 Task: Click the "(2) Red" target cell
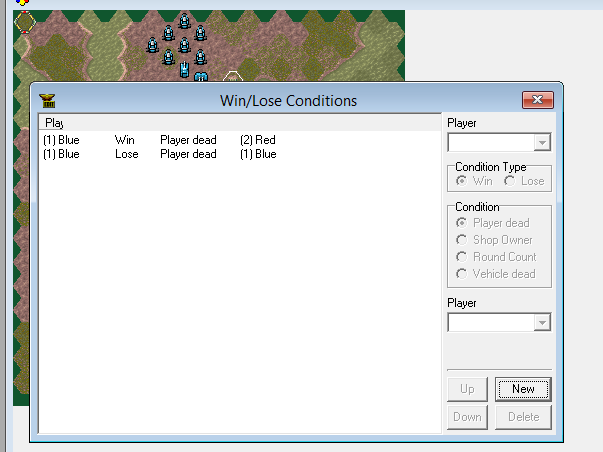point(258,140)
